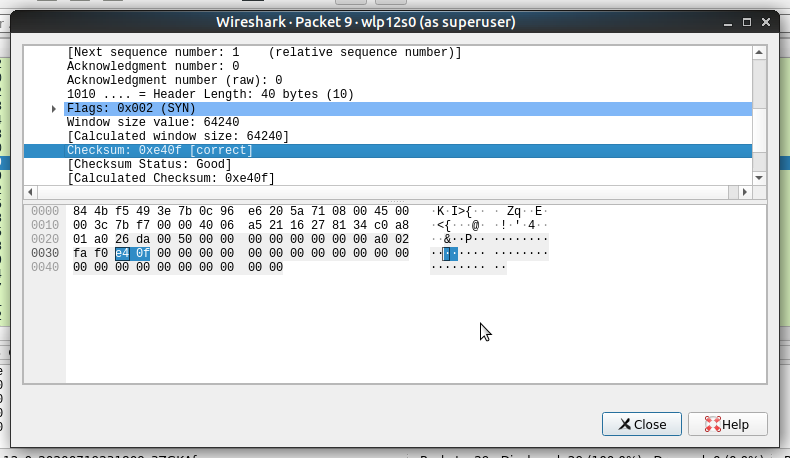Screen dimensions: 790x458
Task: Click the Close button
Action: pyautogui.click(x=641, y=424)
